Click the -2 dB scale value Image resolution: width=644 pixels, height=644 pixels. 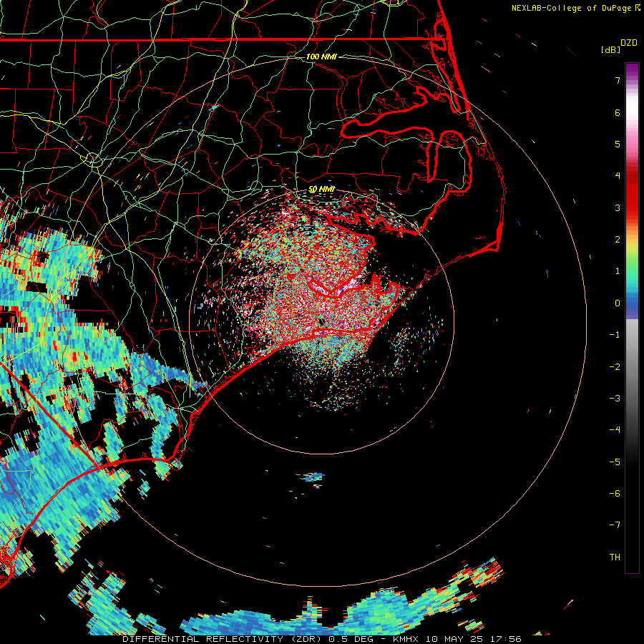tap(615, 367)
